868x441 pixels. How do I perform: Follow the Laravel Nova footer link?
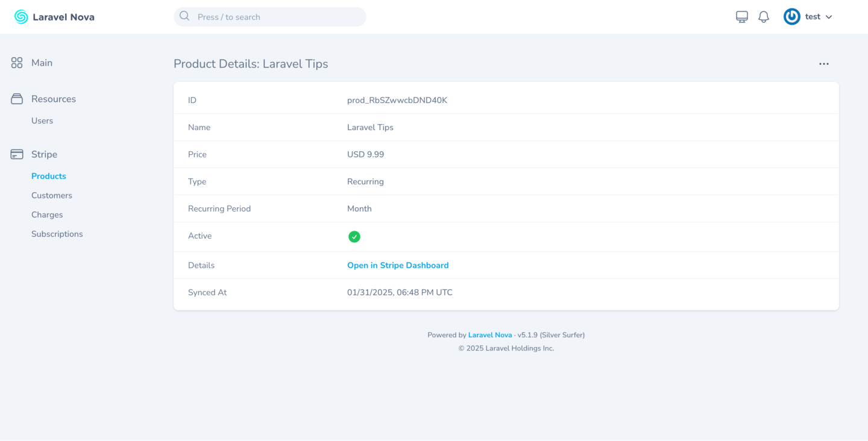[x=489, y=335]
